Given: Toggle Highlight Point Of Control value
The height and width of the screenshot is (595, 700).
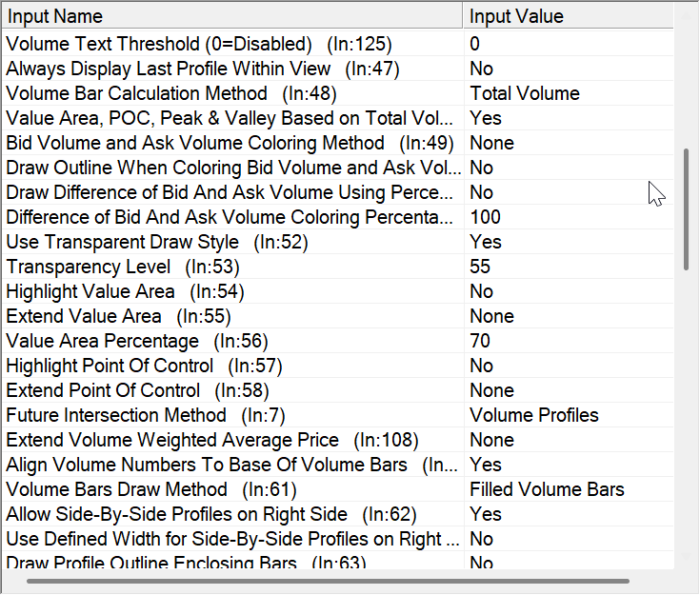Looking at the screenshot, I should (x=569, y=366).
